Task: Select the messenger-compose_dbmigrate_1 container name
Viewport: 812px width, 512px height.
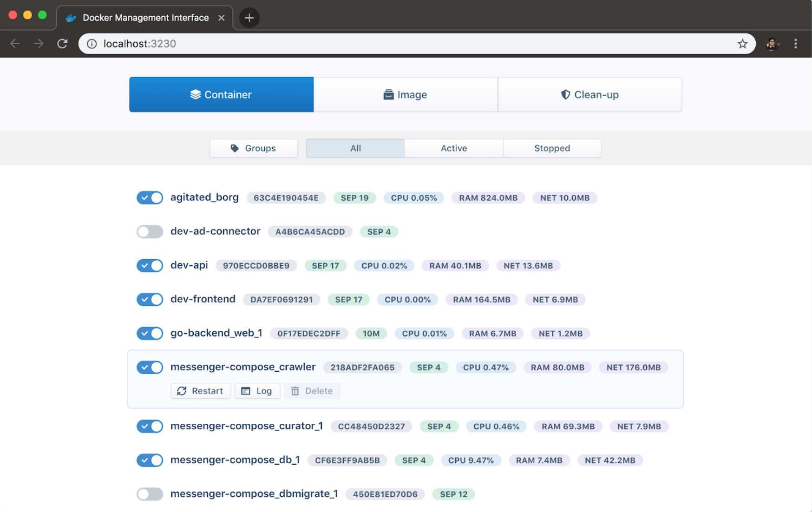Action: tap(254, 494)
